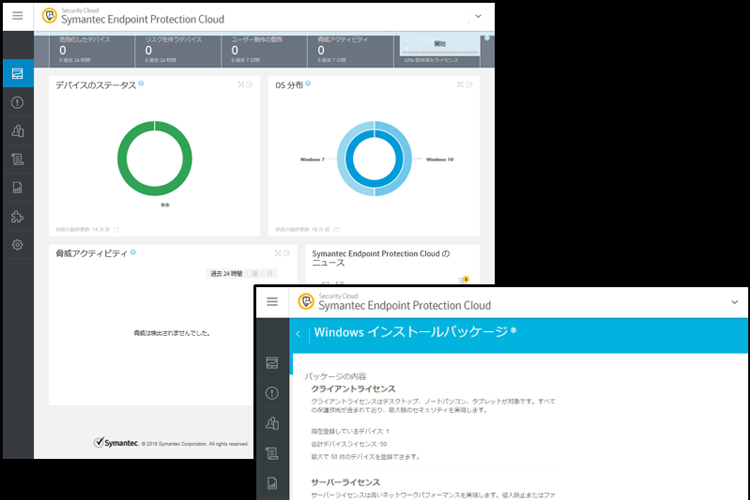Expand the OS 分布 widget with the arrows icon
Viewport: 750px width, 500px height.
[460, 84]
